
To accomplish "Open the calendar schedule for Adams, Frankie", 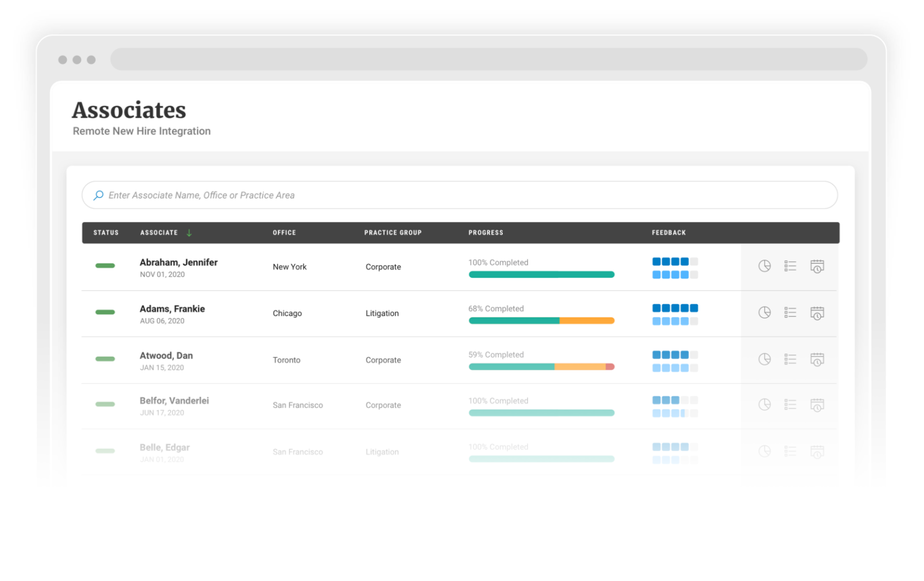I will pyautogui.click(x=817, y=312).
